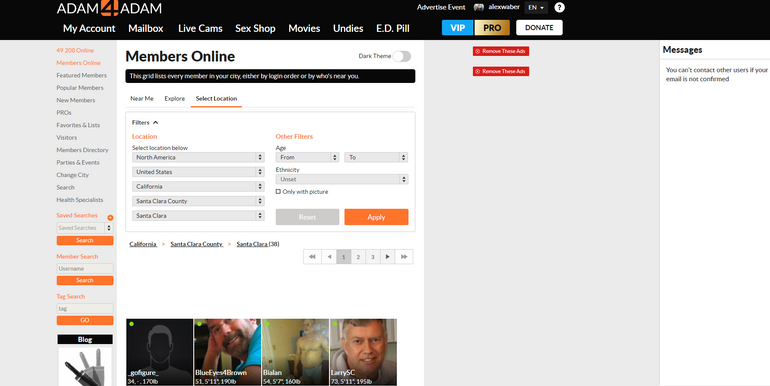Open Santa Clara city dropdown
The width and height of the screenshot is (770, 386).
pos(198,216)
